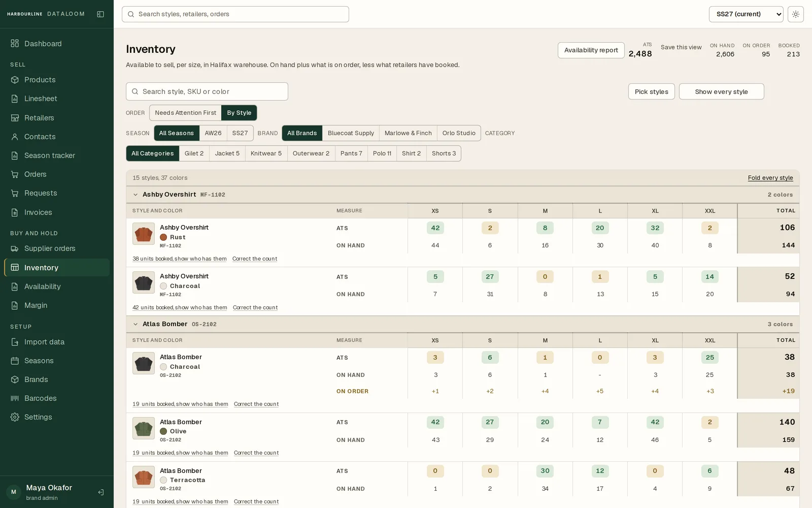Screen dimensions: 812x508
Task: Filter brand to All Brands
Action: pos(302,133)
